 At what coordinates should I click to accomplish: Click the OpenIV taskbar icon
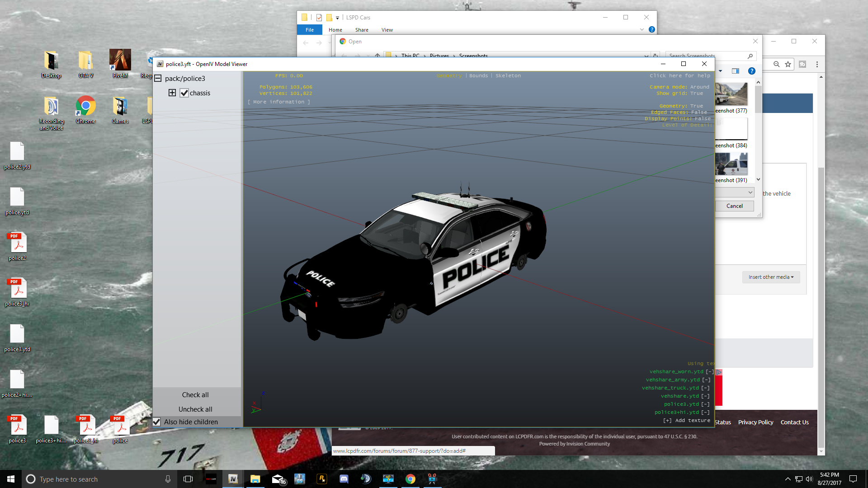click(233, 479)
